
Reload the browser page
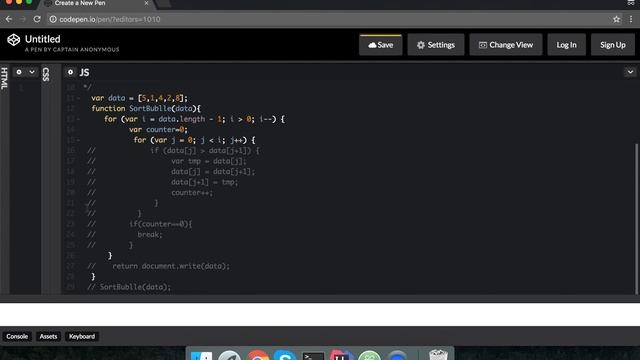coord(37,19)
